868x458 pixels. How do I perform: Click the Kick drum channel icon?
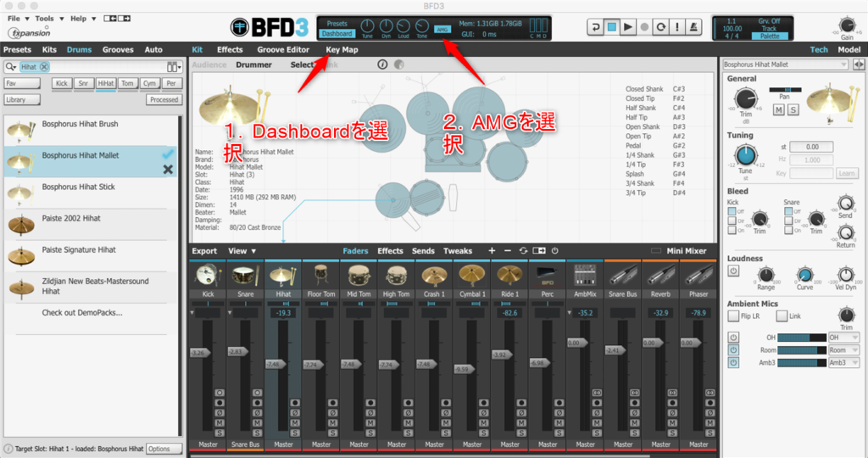208,275
